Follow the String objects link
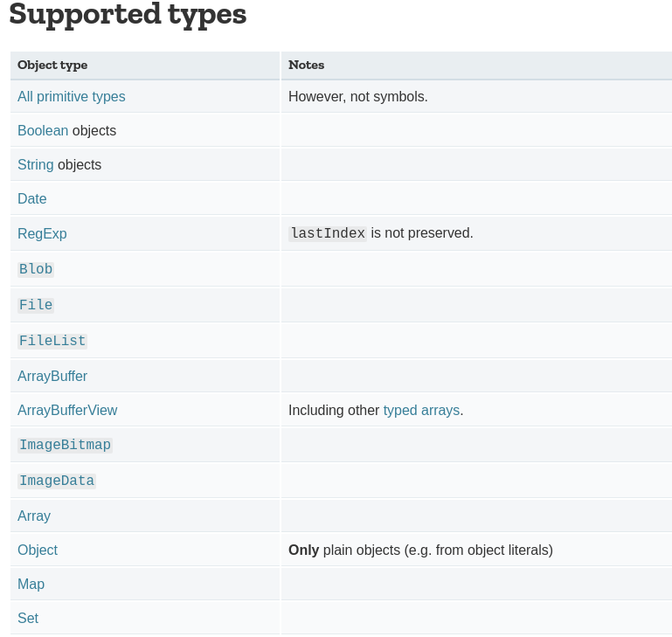The height and width of the screenshot is (637, 672). [36, 165]
